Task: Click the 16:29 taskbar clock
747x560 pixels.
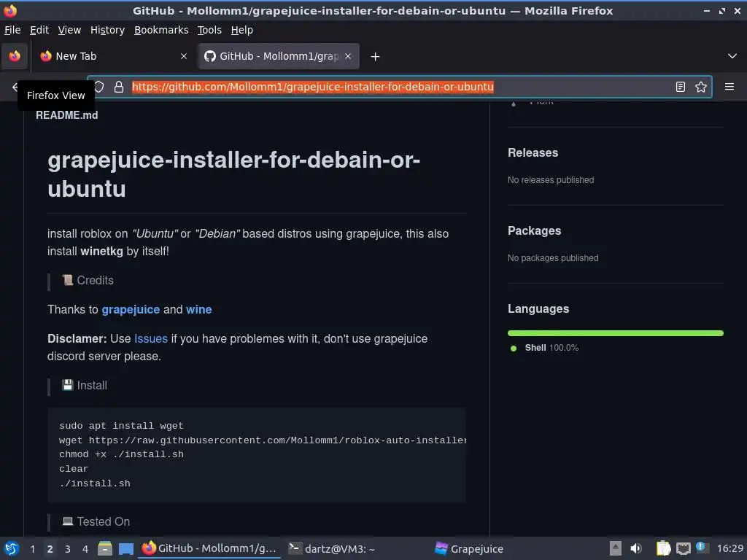Action: 729,548
